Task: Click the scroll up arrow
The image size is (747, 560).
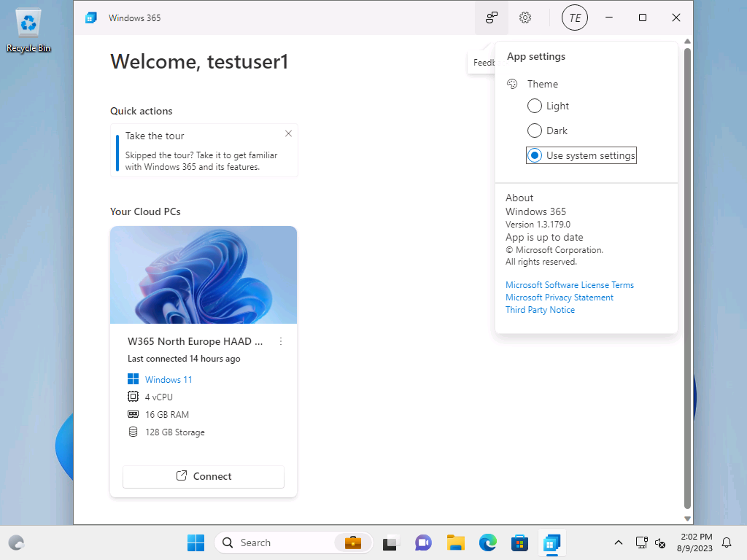Action: point(687,42)
